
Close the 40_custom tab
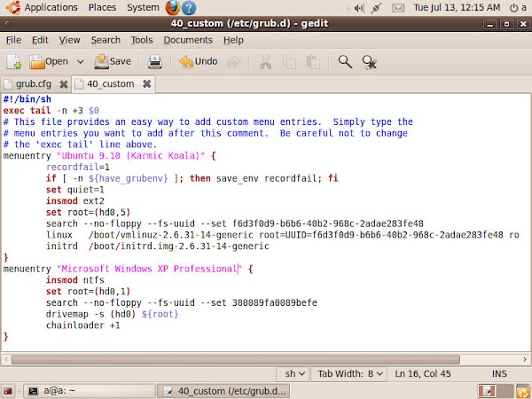coord(146,83)
